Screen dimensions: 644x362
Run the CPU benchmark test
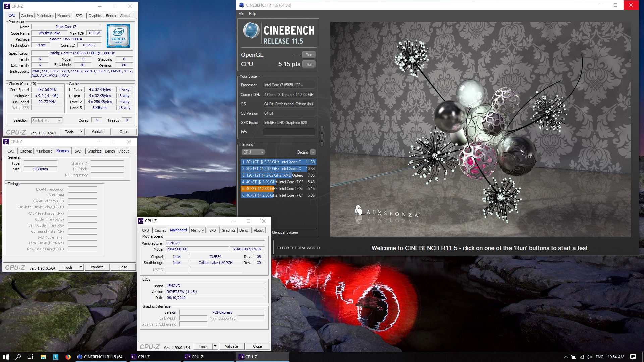[x=309, y=64]
